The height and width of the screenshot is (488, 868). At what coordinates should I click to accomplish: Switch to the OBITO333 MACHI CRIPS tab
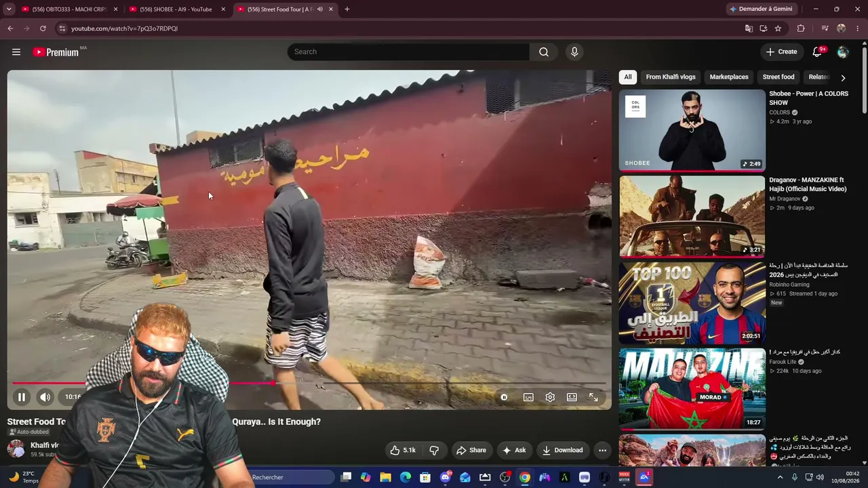[x=71, y=9]
